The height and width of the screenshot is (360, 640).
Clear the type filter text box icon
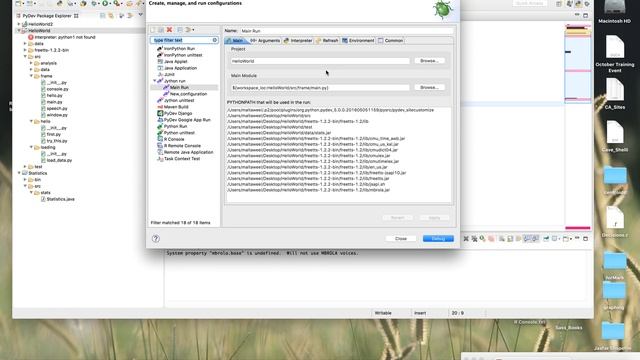(x=215, y=40)
